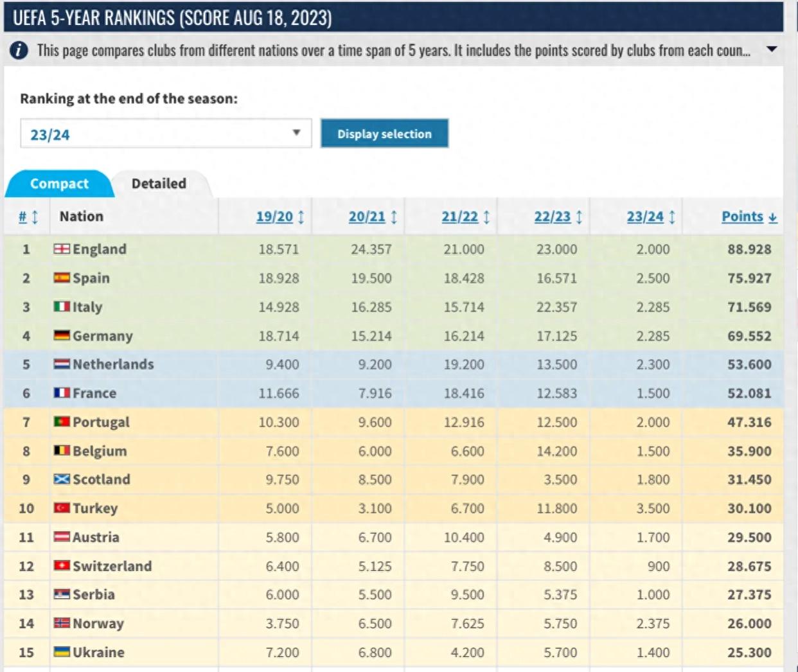Click the Netherlands flag icon

62,364
